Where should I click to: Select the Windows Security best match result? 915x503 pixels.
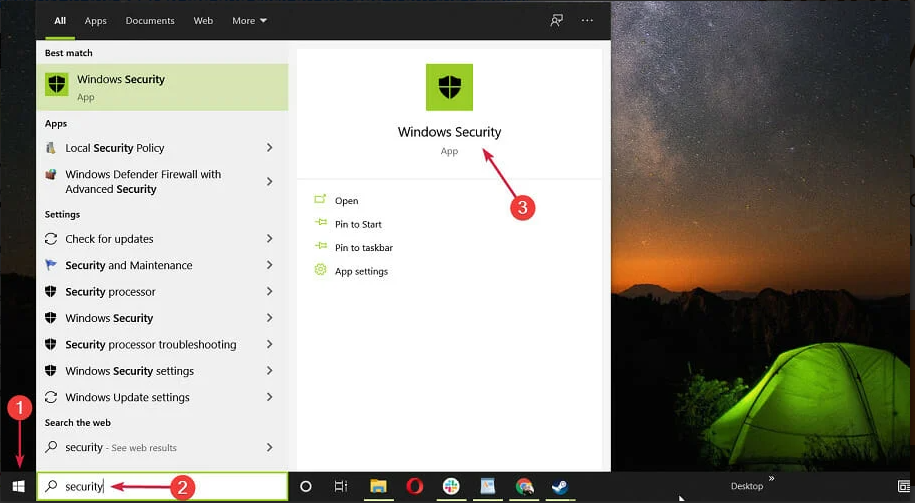(162, 87)
